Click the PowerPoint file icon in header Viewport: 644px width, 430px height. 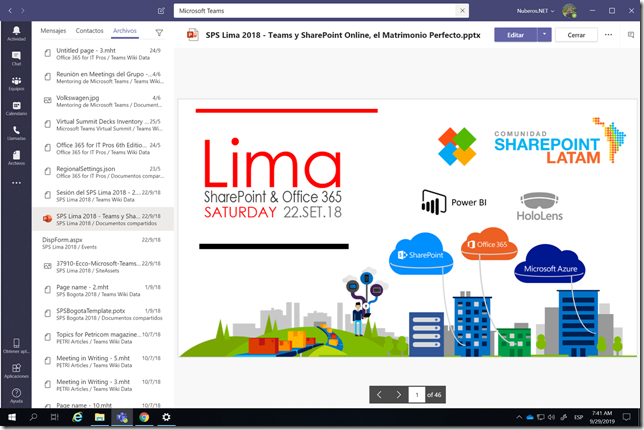click(x=192, y=35)
